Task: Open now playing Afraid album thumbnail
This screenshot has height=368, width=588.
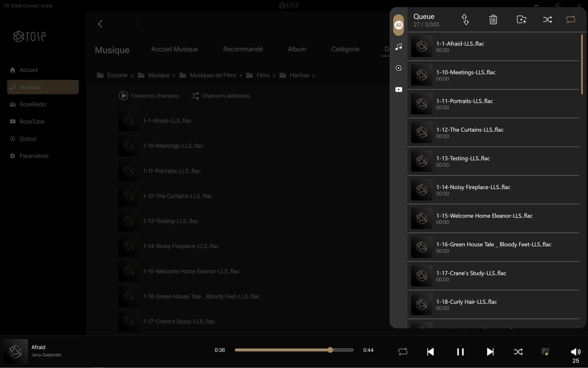Action: click(x=15, y=351)
